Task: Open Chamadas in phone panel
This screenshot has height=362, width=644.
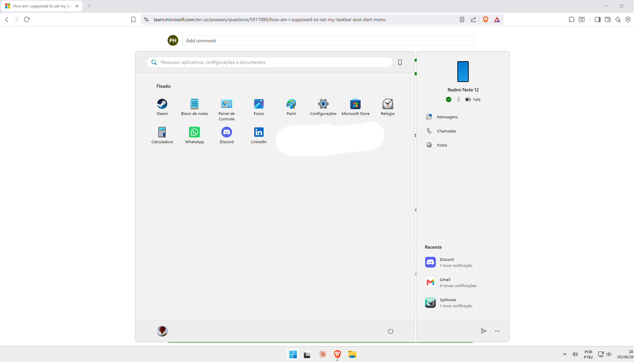Action: [x=463, y=131]
